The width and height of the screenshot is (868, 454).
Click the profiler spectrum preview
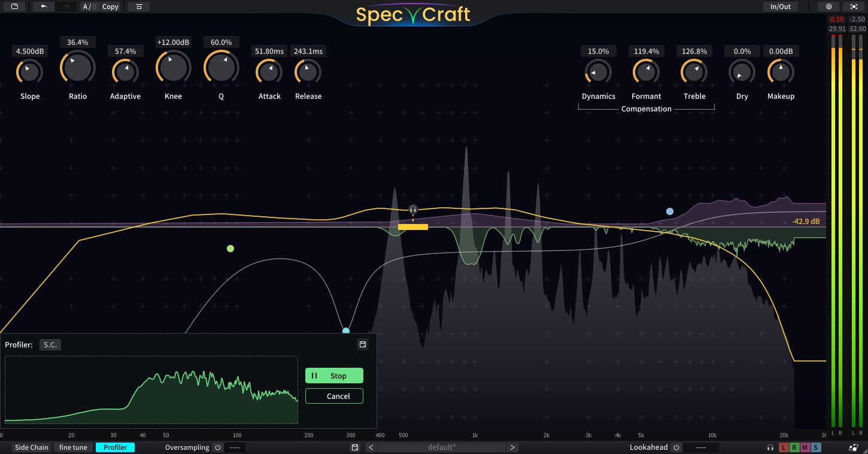(x=151, y=390)
